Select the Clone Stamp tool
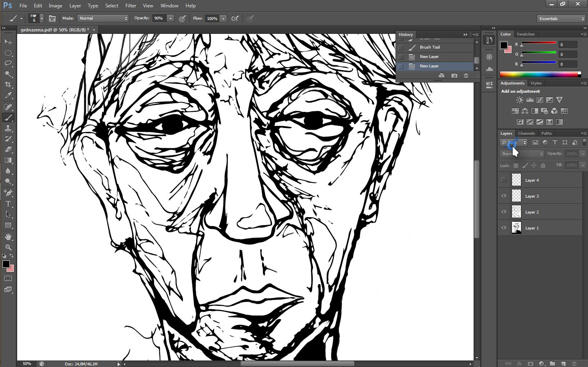 pyautogui.click(x=8, y=128)
